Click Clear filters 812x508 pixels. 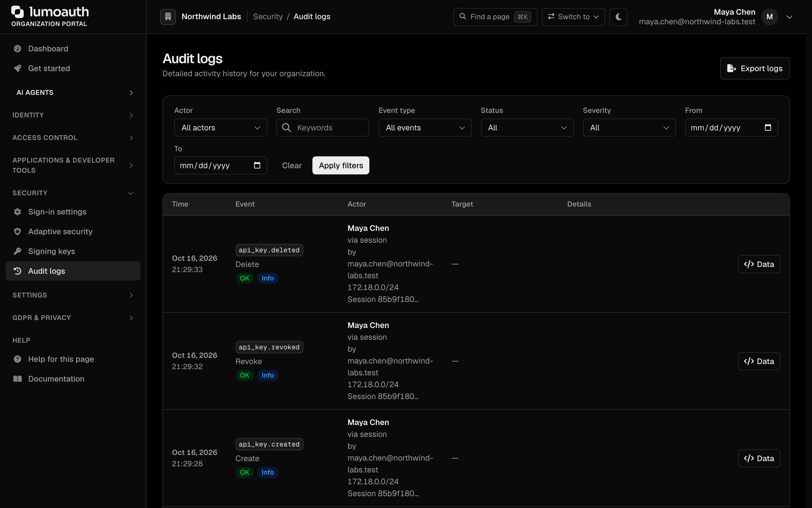pyautogui.click(x=292, y=166)
